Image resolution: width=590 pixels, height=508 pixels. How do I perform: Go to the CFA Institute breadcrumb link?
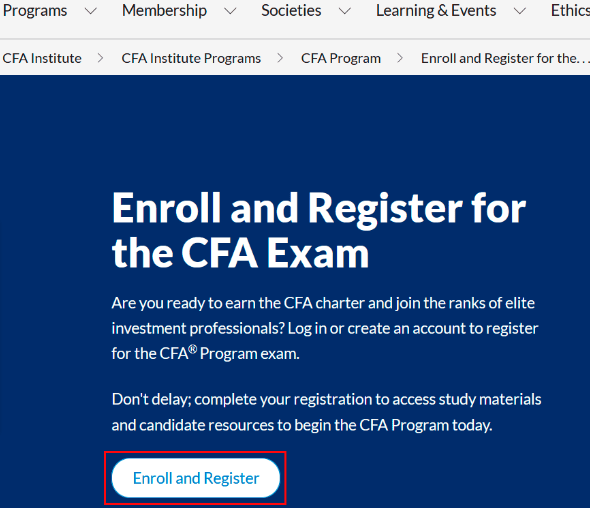pos(42,58)
